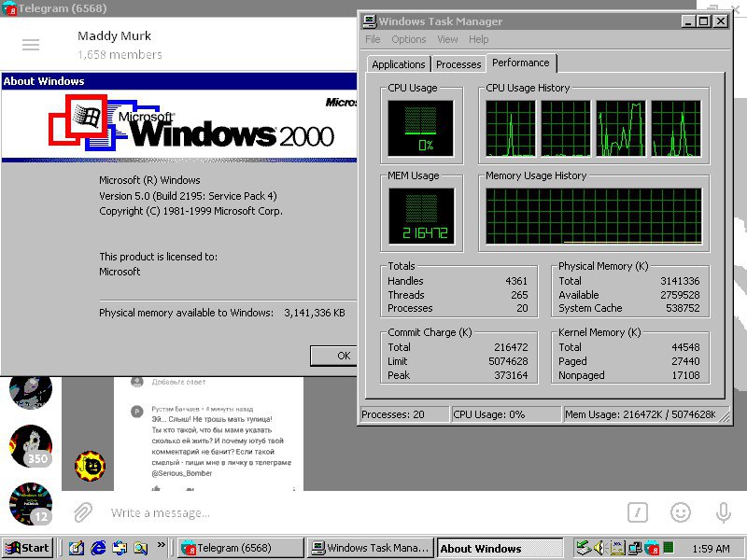Click status bar CPU Usage: 0%

click(506, 414)
